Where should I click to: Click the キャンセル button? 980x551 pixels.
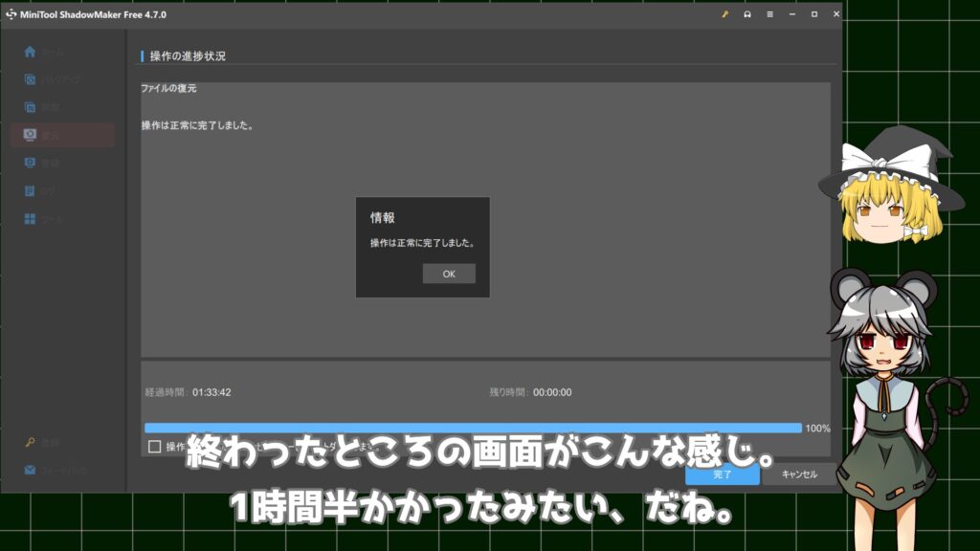click(x=799, y=474)
